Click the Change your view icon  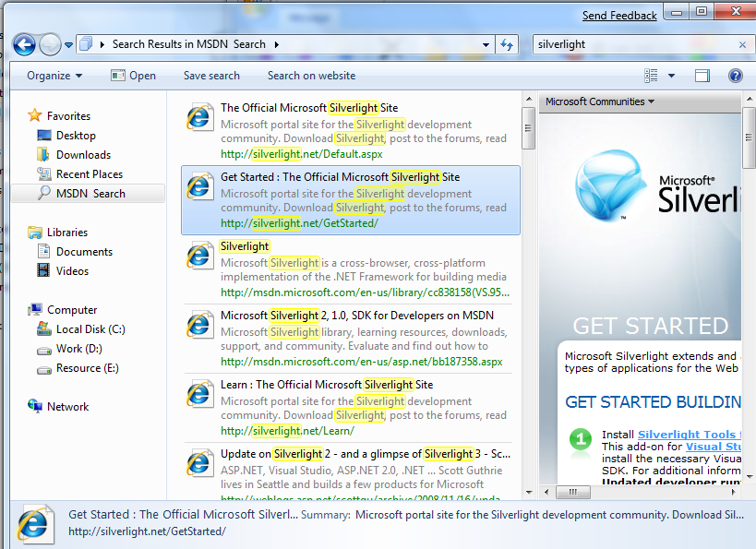point(651,76)
